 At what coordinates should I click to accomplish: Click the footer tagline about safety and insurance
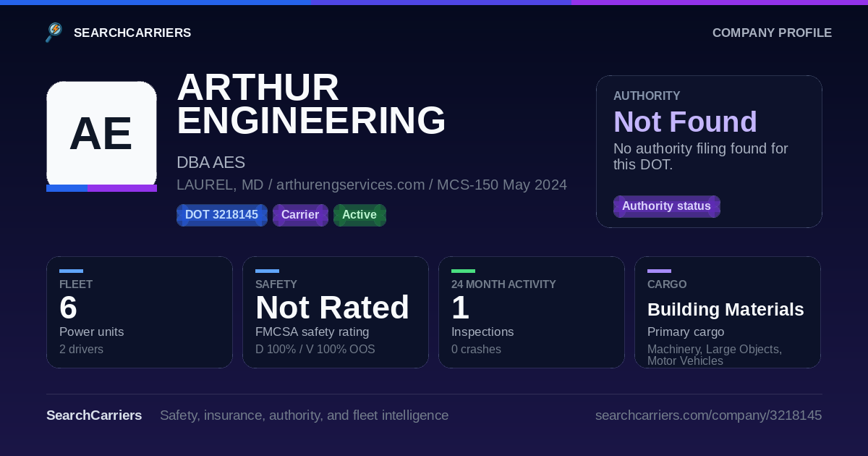pos(304,415)
